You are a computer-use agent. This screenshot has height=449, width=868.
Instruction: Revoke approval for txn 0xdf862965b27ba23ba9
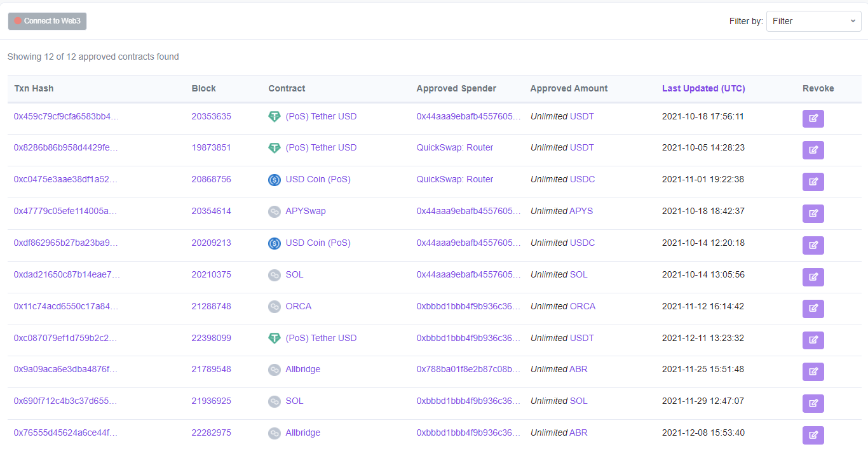click(813, 245)
